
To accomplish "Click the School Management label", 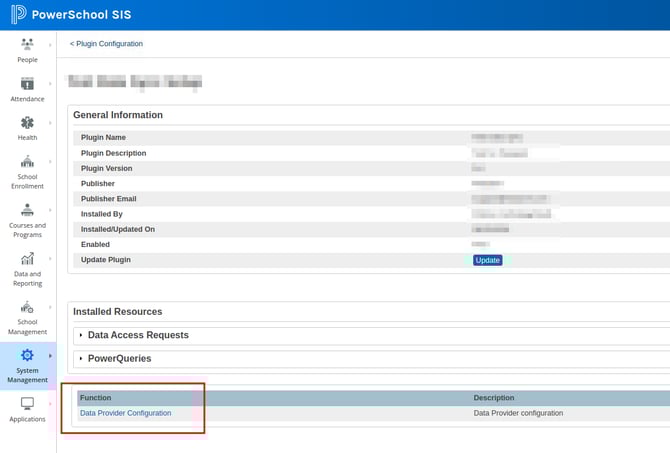I will 27,327.
